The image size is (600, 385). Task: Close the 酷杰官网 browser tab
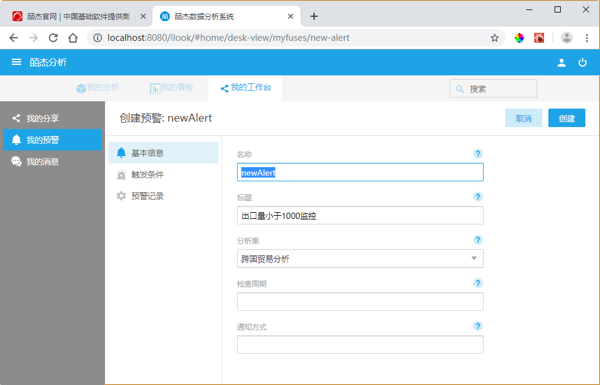tap(143, 16)
